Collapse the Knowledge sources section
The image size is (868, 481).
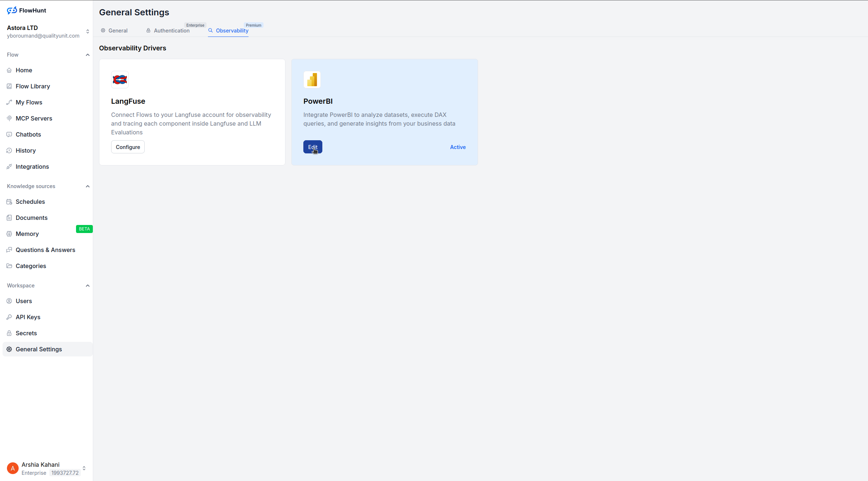coord(87,186)
